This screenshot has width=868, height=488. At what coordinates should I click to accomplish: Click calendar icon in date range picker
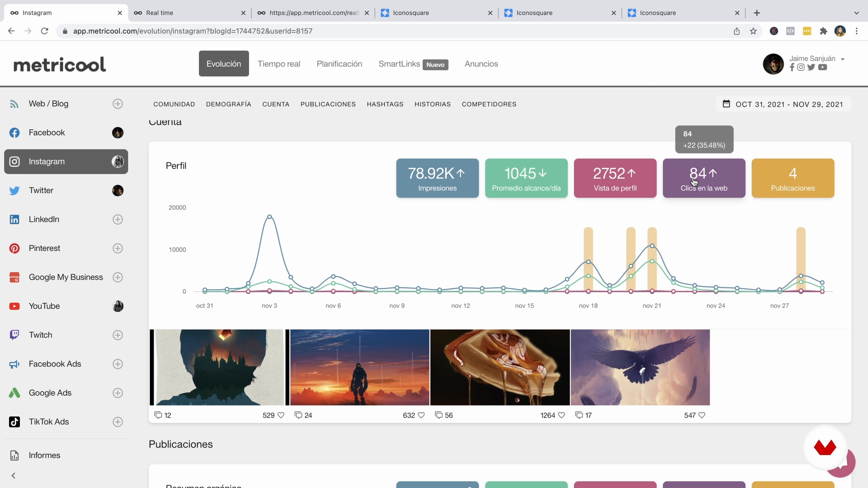coord(726,104)
